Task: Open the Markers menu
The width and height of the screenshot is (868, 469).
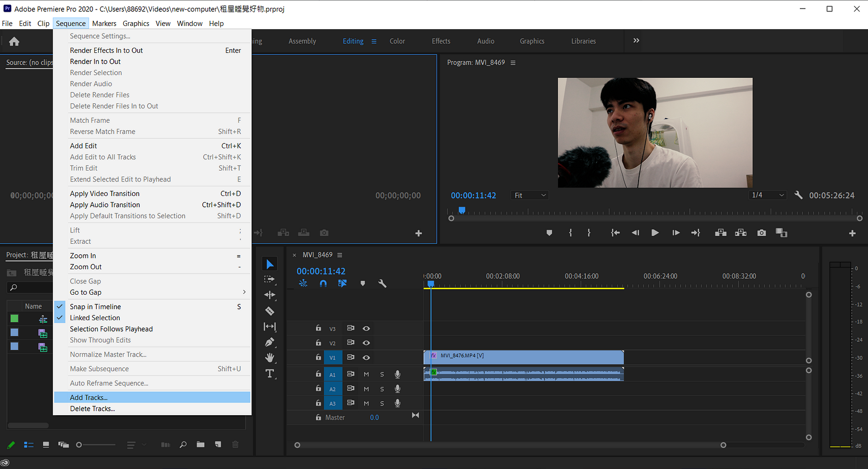Action: point(104,23)
